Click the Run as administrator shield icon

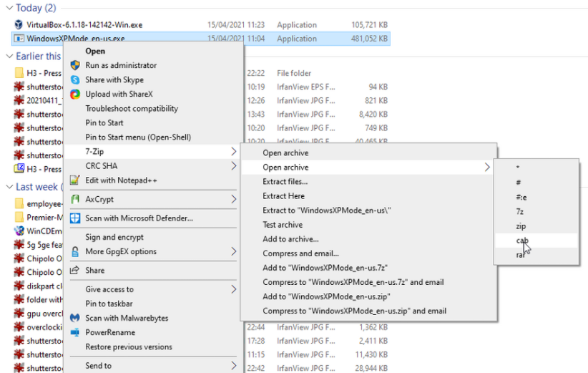75,65
